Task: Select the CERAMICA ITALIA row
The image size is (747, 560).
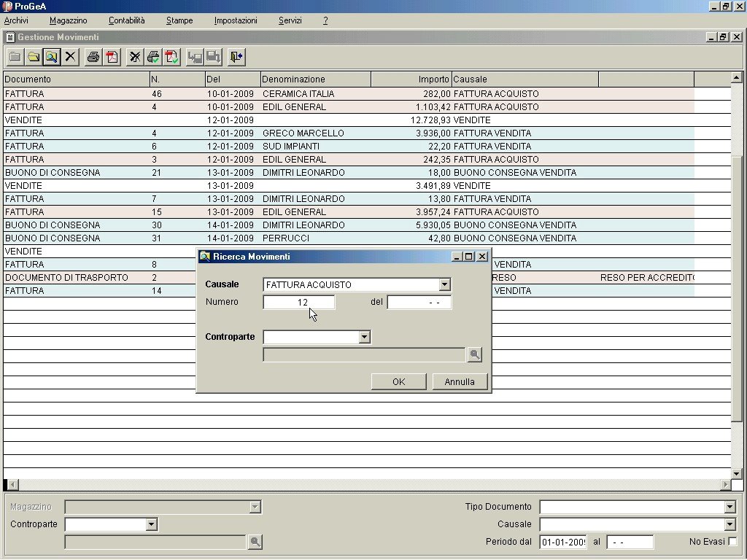Action: 349,94
